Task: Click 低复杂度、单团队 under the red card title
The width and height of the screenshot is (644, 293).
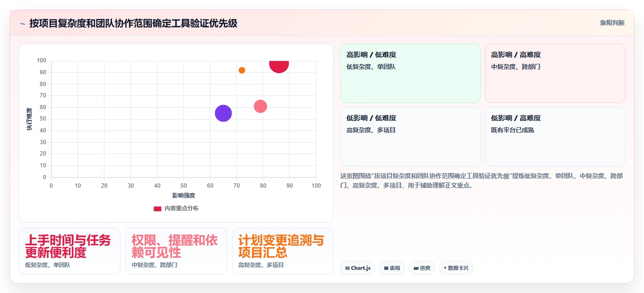Action: click(48, 265)
